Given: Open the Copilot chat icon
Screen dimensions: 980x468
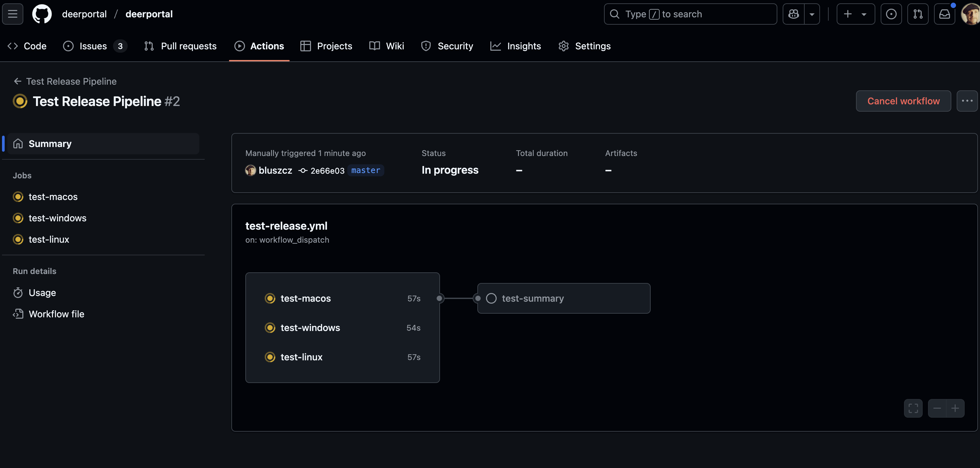Looking at the screenshot, I should pos(794,14).
